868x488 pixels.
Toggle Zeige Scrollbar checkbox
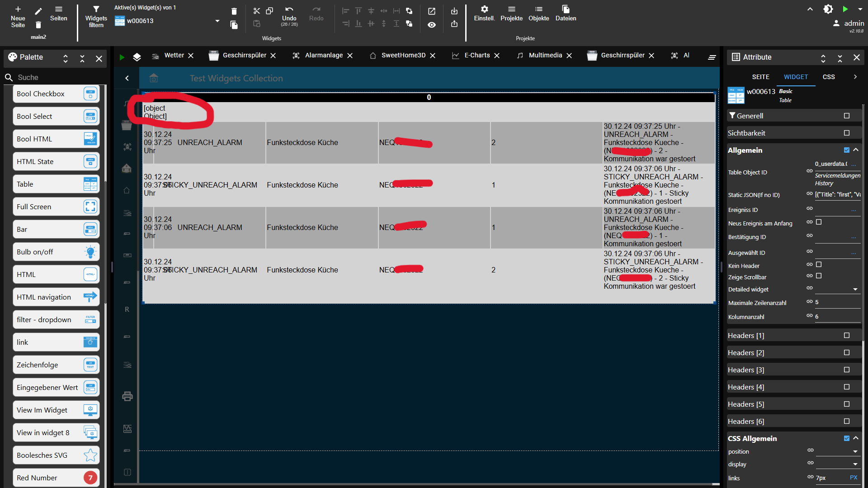click(x=819, y=276)
